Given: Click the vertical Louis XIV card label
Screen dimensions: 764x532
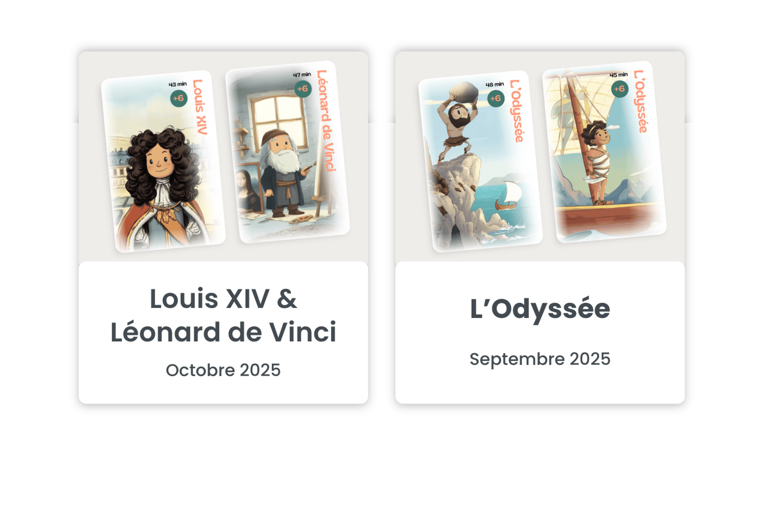Looking at the screenshot, I should point(200,107).
